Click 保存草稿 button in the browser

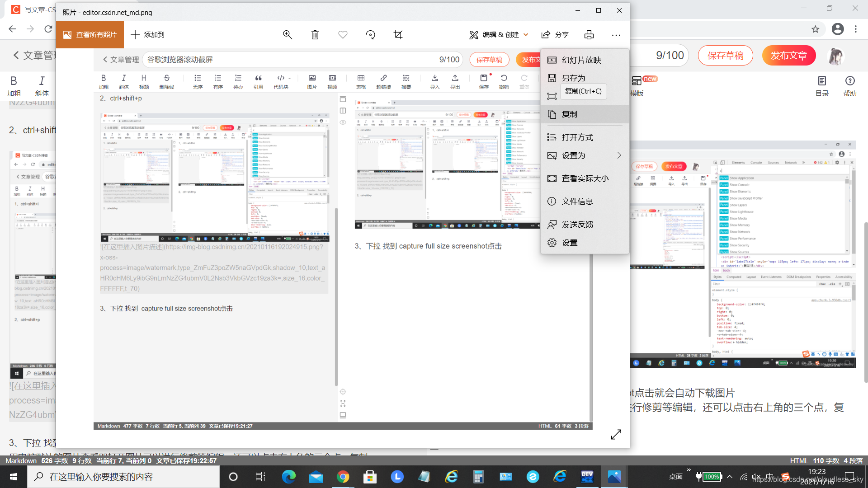[x=725, y=56]
